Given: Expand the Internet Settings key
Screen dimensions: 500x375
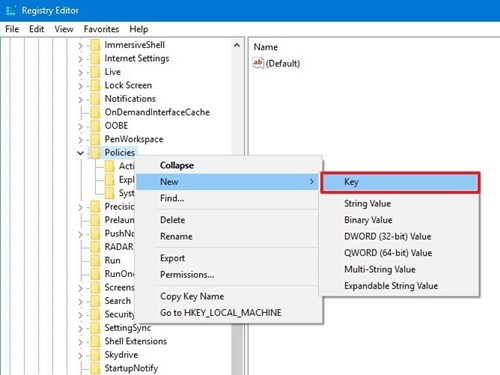Looking at the screenshot, I should point(80,59).
